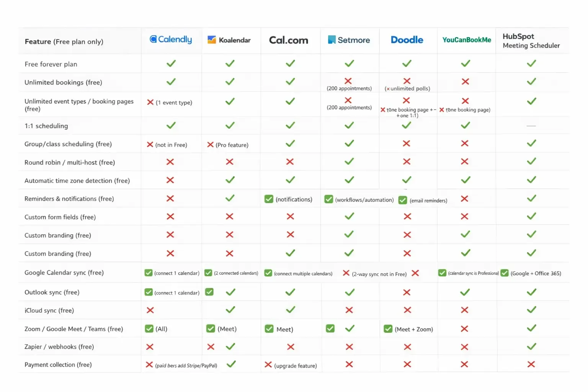This screenshot has height=392, width=588.
Task: Click the red X beside "(upgrade feature)"
Action: (x=268, y=365)
